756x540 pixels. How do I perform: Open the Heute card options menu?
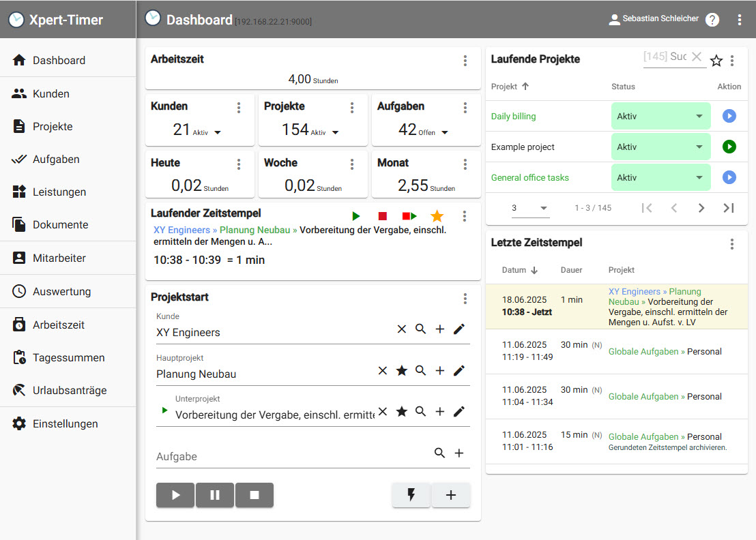tap(239, 164)
